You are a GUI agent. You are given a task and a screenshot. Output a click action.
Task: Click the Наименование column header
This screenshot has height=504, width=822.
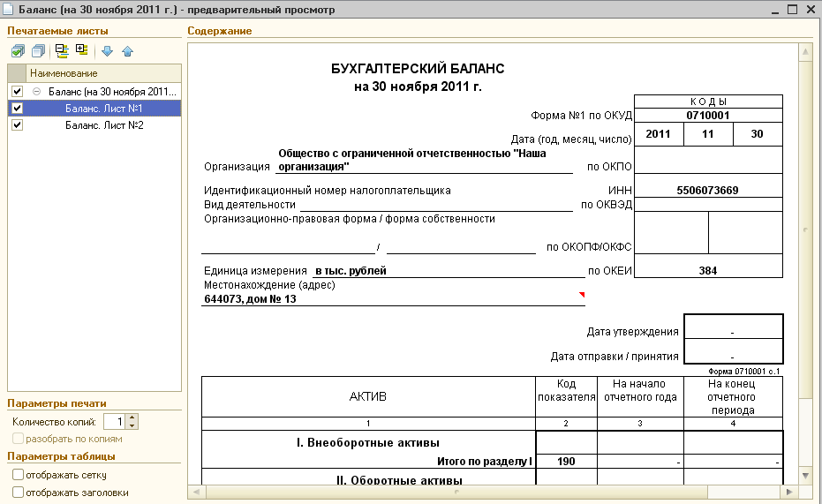click(103, 73)
